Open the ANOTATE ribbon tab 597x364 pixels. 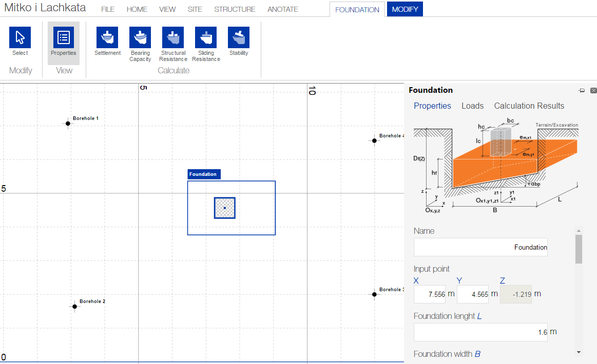click(x=282, y=10)
